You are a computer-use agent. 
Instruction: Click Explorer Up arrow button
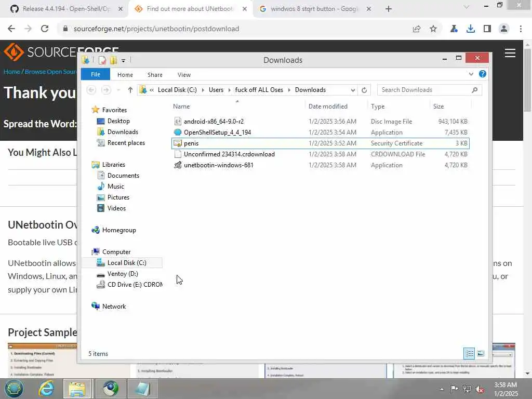130,90
